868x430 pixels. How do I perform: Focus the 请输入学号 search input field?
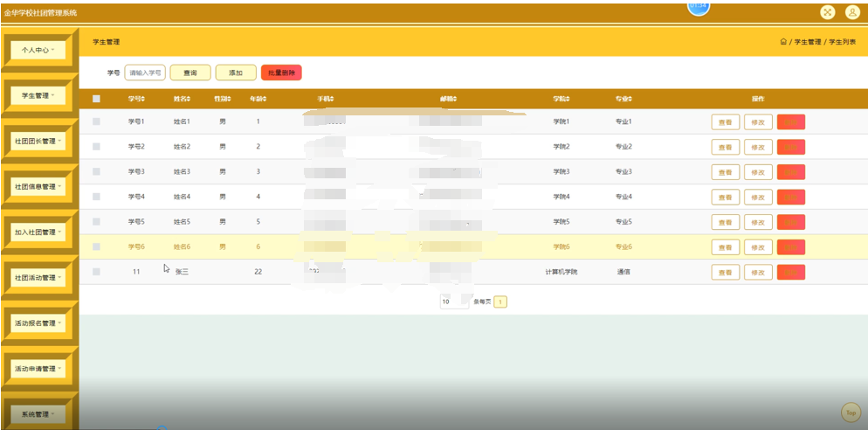point(145,73)
